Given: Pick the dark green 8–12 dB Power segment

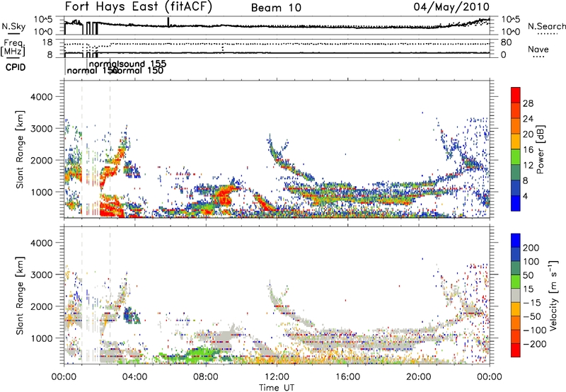Looking at the screenshot, I should (516, 173).
